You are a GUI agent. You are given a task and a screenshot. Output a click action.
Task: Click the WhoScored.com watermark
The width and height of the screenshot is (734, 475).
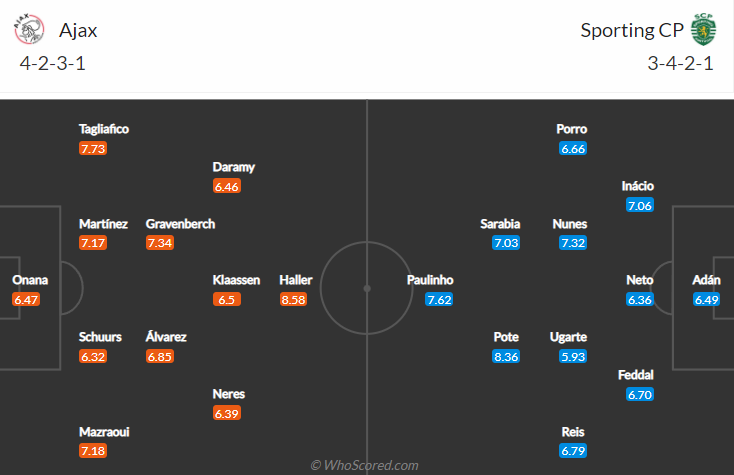tap(365, 465)
